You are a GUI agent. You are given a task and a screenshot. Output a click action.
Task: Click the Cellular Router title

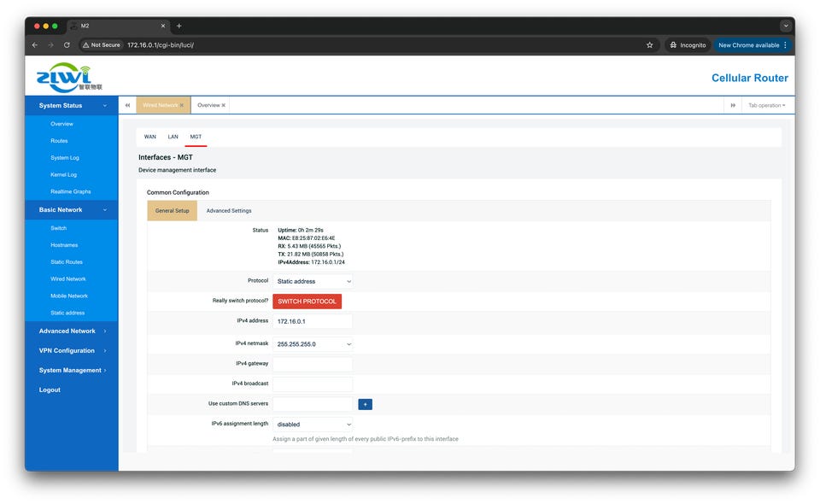pyautogui.click(x=749, y=78)
